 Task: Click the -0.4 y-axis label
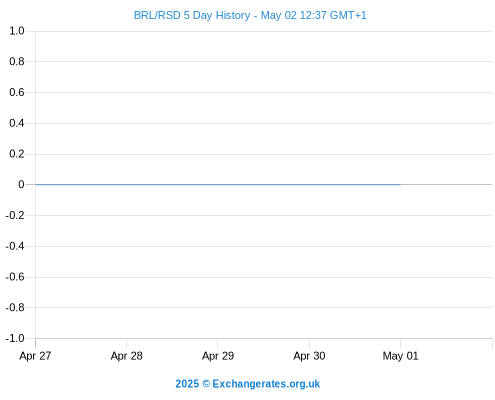click(x=15, y=246)
